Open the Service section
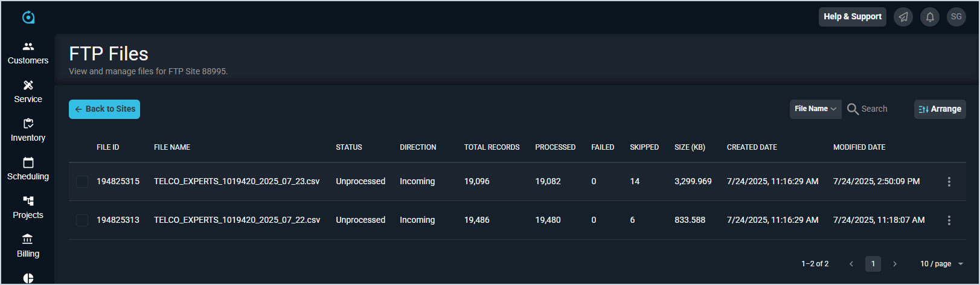The height and width of the screenshot is (285, 980). (28, 92)
